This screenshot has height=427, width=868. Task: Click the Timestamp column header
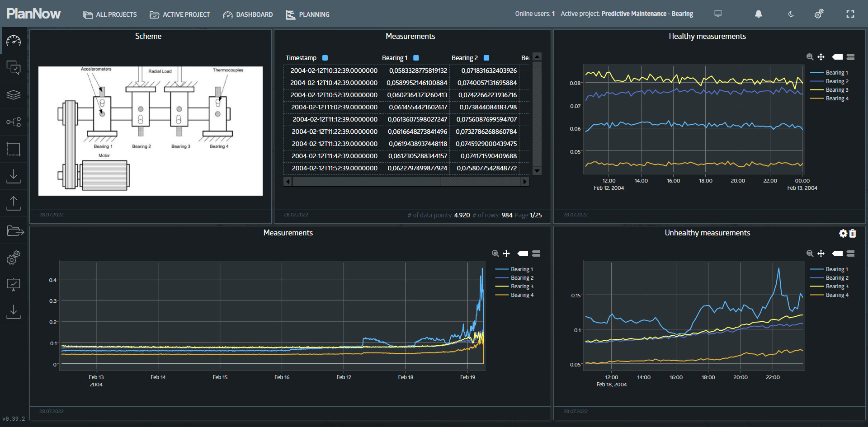click(x=301, y=58)
